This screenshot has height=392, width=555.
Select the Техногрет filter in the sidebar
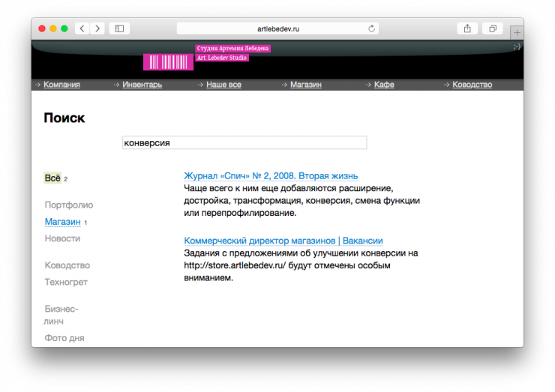point(66,283)
